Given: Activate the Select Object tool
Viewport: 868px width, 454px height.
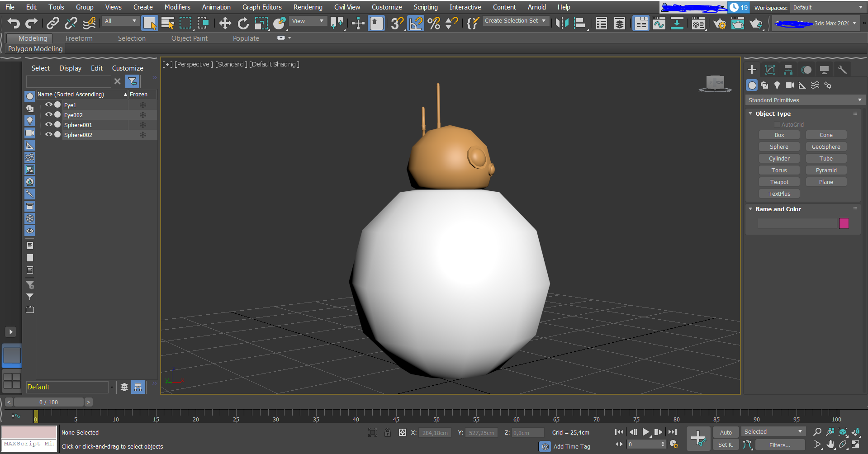Looking at the screenshot, I should click(x=149, y=23).
